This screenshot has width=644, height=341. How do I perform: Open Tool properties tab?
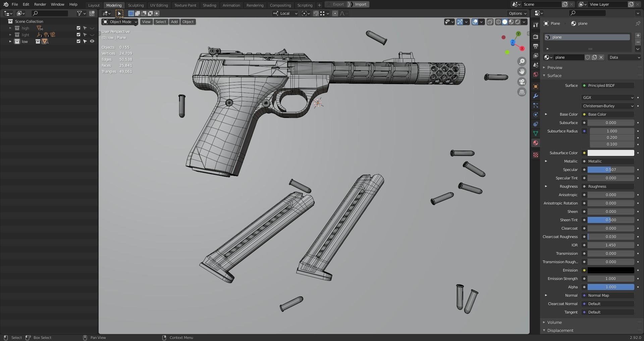point(536,25)
